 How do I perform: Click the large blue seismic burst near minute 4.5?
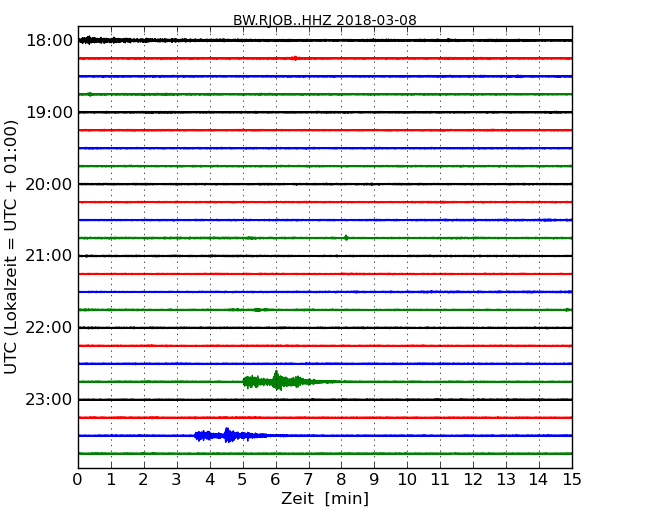[x=232, y=435]
